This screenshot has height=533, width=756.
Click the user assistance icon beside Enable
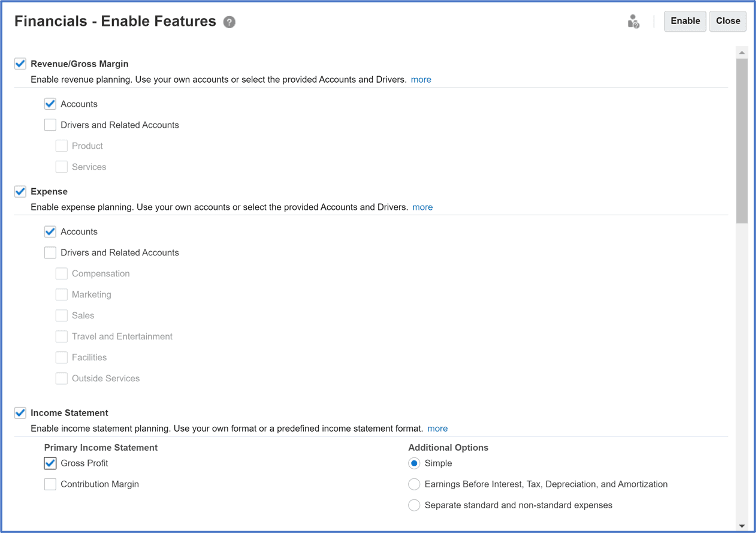click(x=633, y=22)
